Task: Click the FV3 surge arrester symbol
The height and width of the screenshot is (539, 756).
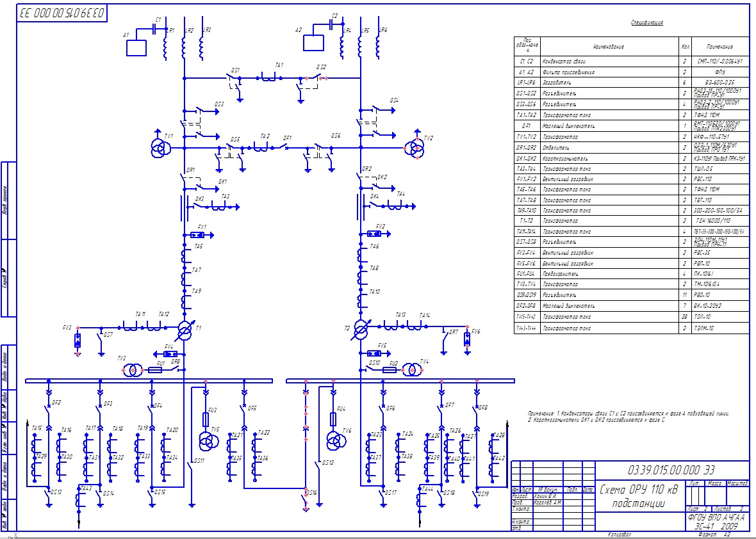Action: [x=78, y=340]
